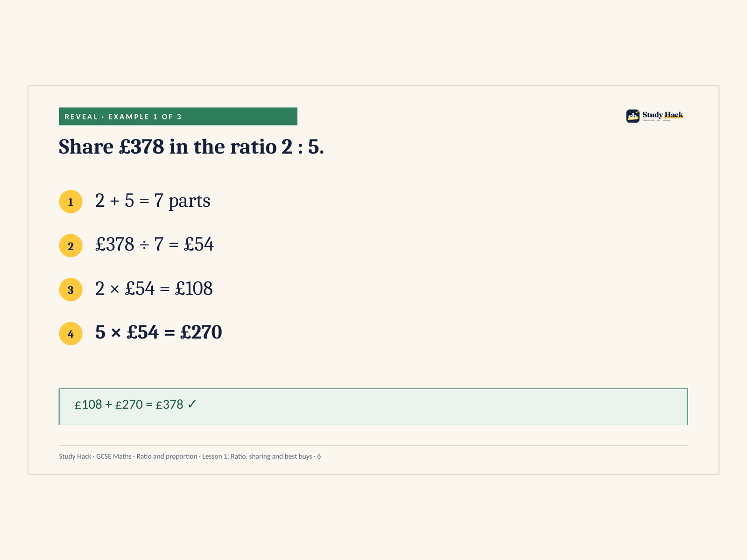Click the line £378 ÷ 7 = £54
Screen dimensions: 747x560
pos(155,244)
